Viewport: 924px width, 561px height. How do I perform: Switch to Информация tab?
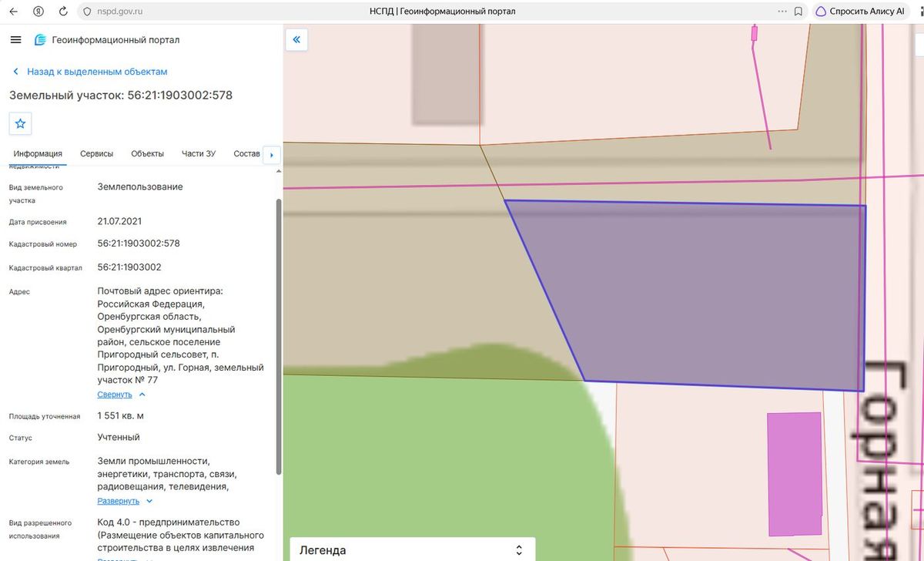(x=38, y=153)
